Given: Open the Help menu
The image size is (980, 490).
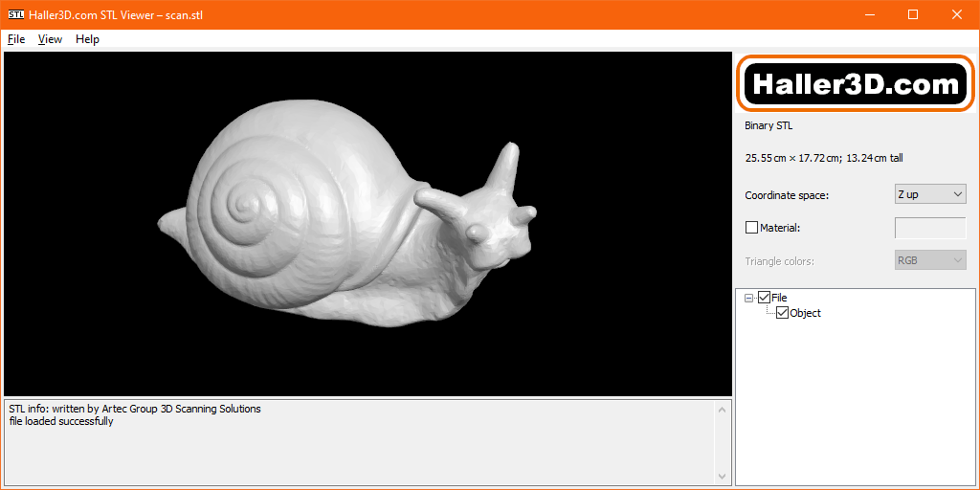Looking at the screenshot, I should click(87, 39).
